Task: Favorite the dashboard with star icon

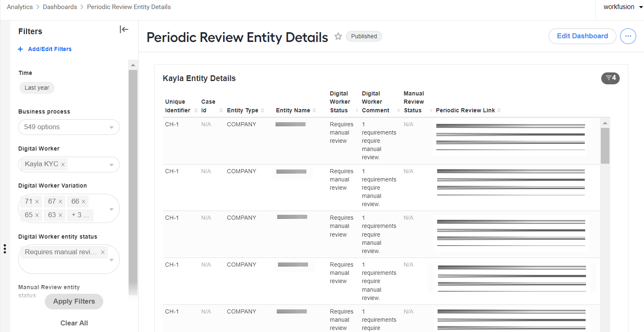Action: 338,36
